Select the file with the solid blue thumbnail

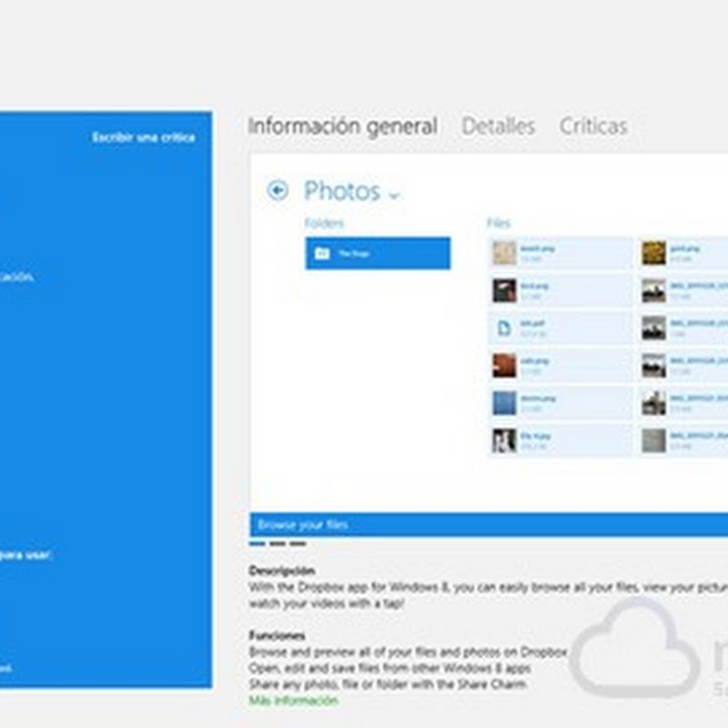[560, 403]
